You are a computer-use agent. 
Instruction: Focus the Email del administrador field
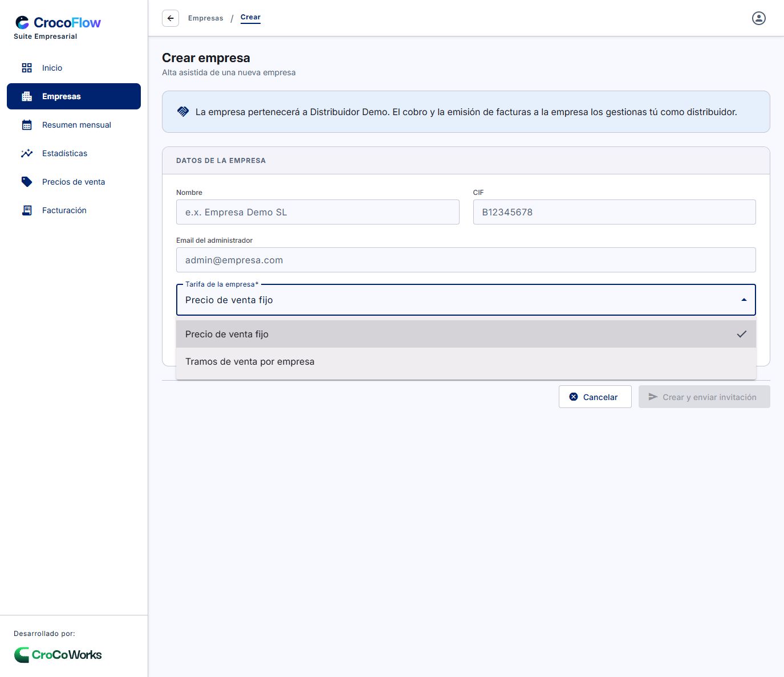(x=466, y=260)
